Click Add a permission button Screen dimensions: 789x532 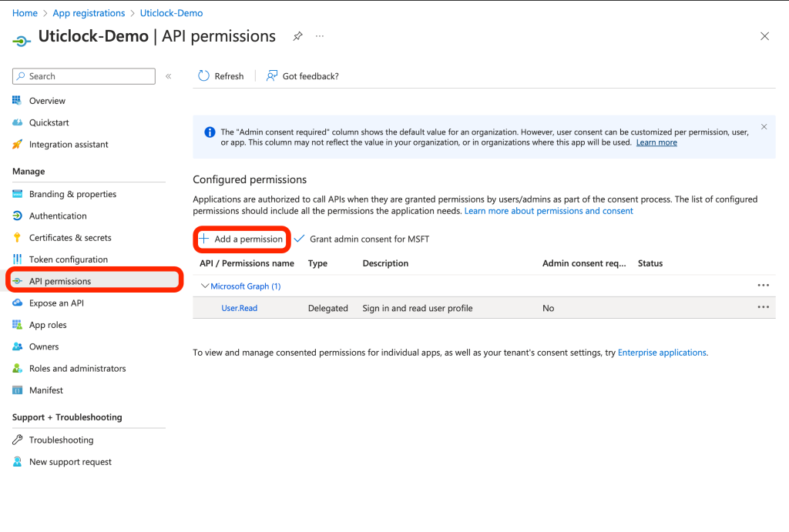pos(241,239)
